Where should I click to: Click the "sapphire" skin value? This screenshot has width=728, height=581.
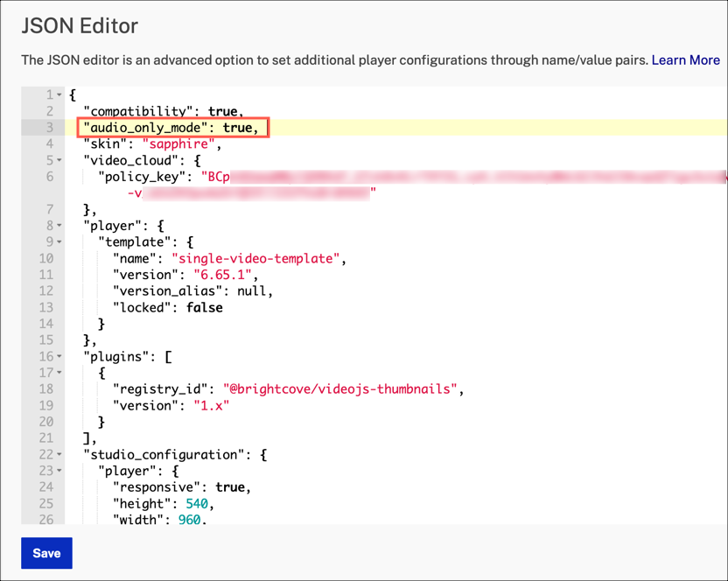178,144
